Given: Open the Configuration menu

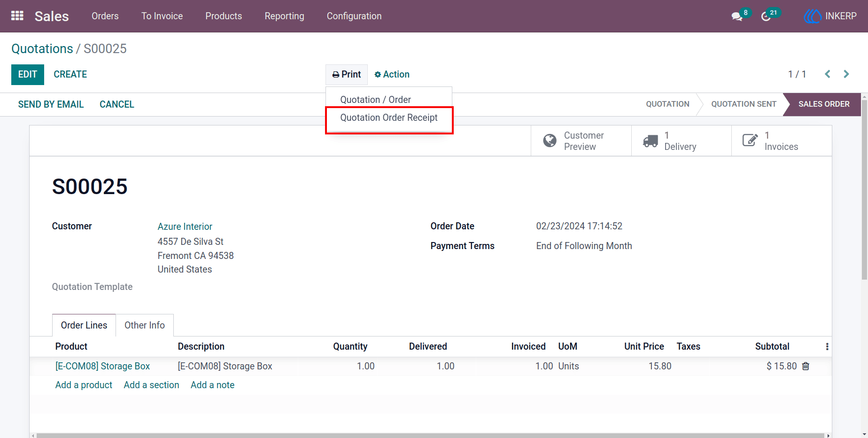Looking at the screenshot, I should coord(354,16).
